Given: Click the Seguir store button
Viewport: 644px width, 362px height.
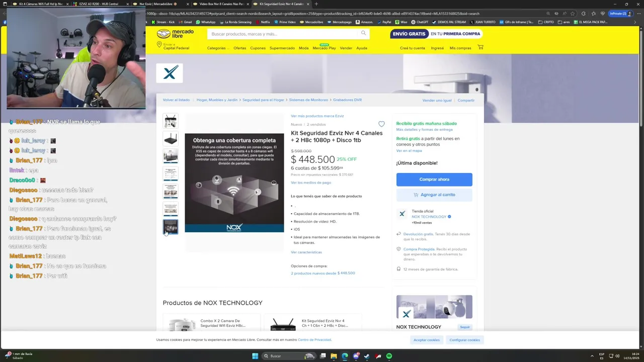Looking at the screenshot, I should click(465, 327).
